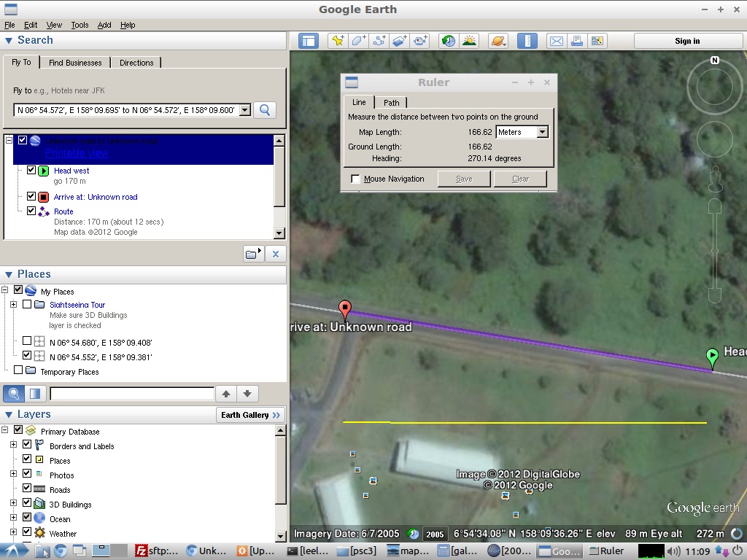This screenshot has width=747, height=560.
Task: Switch to Find Businesses tab
Action: click(75, 63)
